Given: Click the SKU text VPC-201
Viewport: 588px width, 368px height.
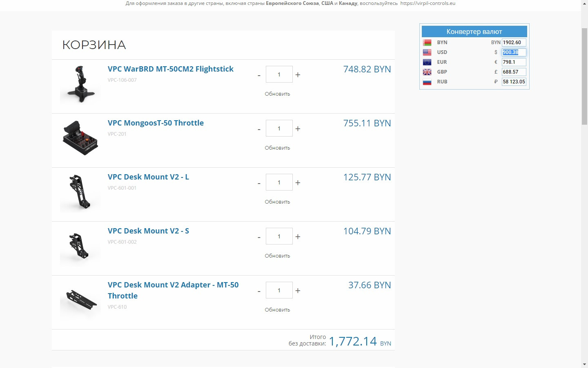Looking at the screenshot, I should point(117,134).
